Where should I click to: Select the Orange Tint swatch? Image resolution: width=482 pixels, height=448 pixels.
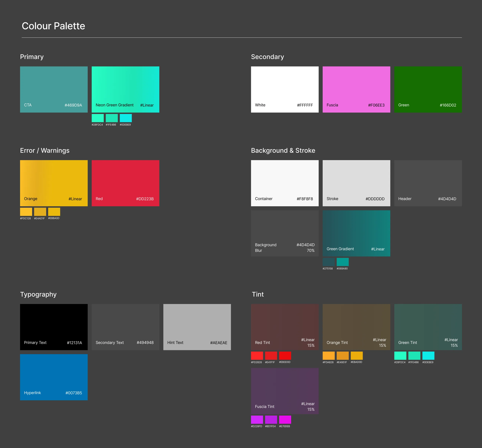(356, 327)
